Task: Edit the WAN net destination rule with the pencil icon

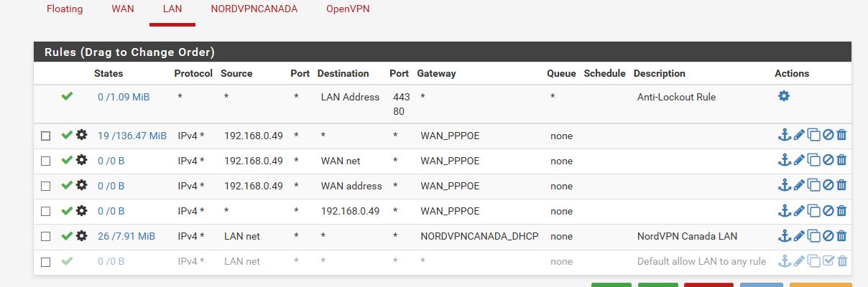Action: click(x=799, y=161)
